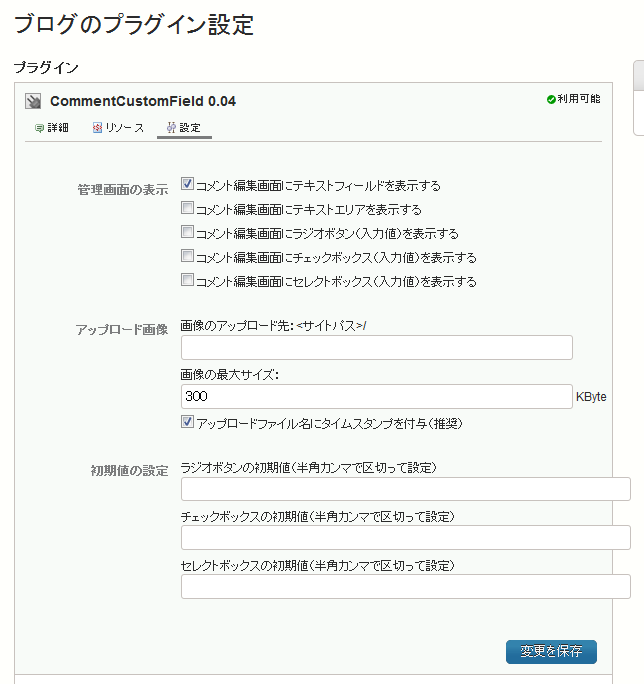Click the チェックボックスの初期値 text field
Image resolution: width=644 pixels, height=684 pixels.
pos(406,537)
